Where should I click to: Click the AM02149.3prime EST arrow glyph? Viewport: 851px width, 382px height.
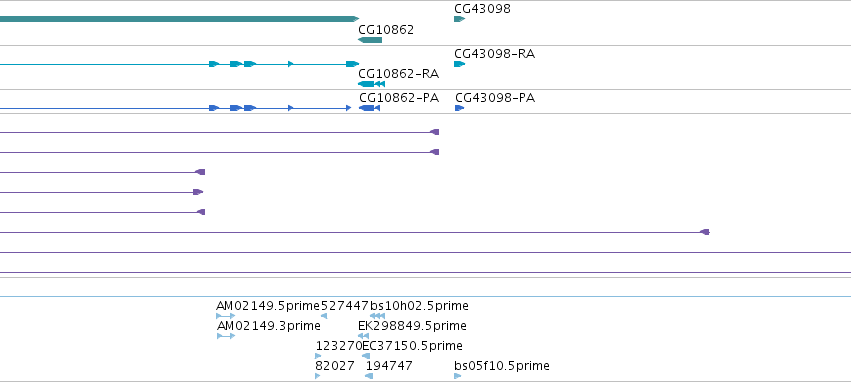pos(226,336)
